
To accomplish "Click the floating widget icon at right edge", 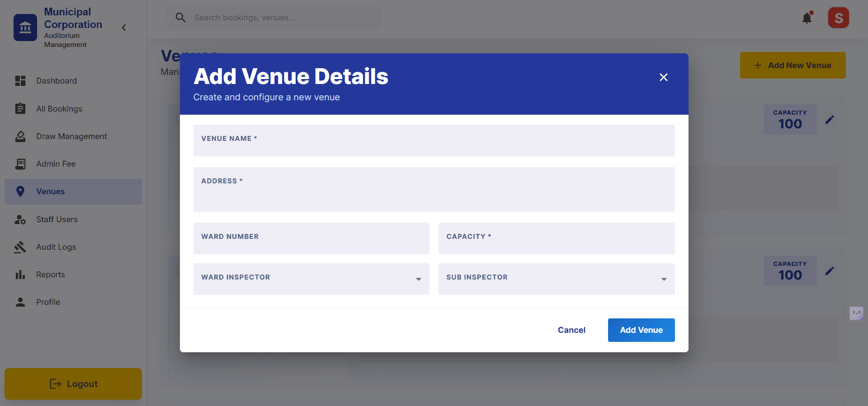I will (x=857, y=313).
